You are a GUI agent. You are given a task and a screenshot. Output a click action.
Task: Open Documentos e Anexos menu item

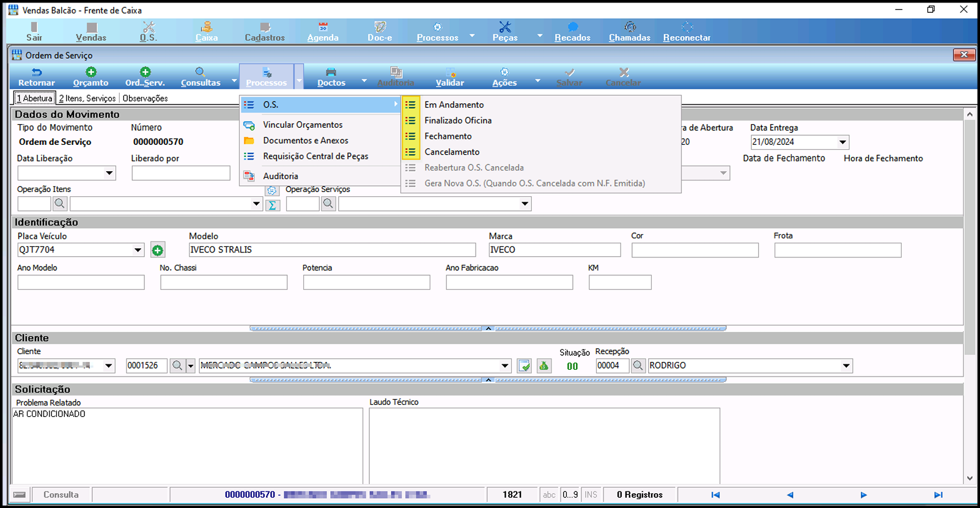tap(306, 141)
